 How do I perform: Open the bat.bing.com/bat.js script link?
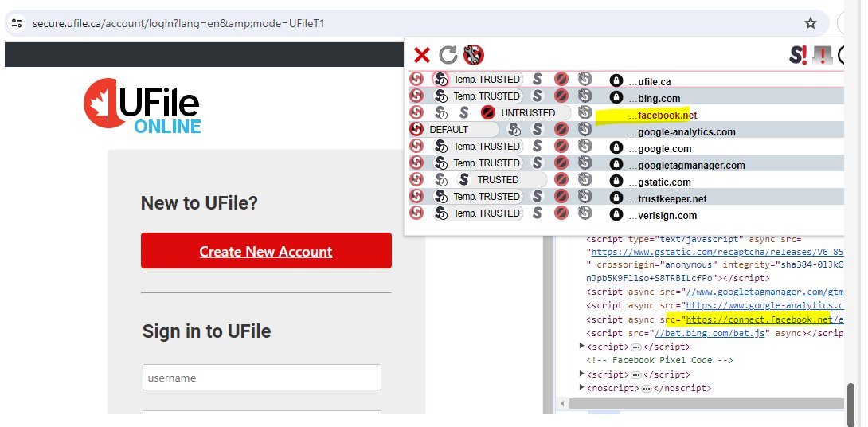click(709, 334)
